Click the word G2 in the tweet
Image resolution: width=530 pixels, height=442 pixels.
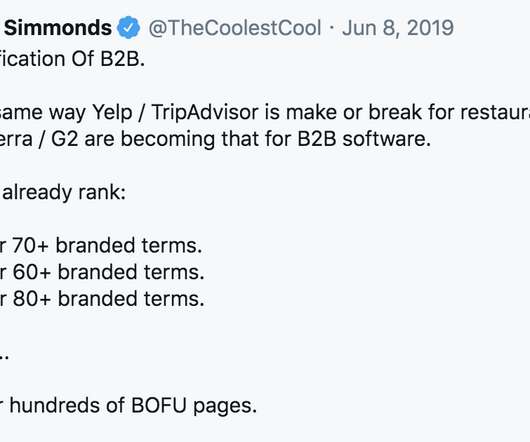(65, 139)
